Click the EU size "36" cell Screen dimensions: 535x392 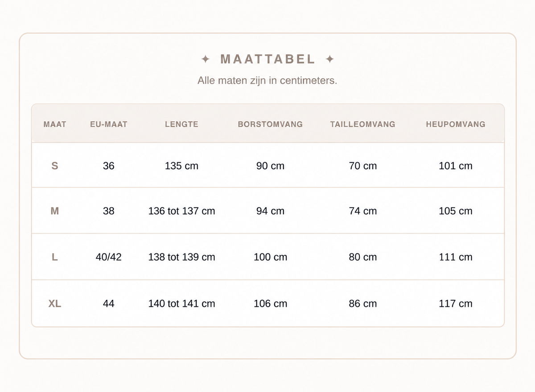click(x=109, y=166)
